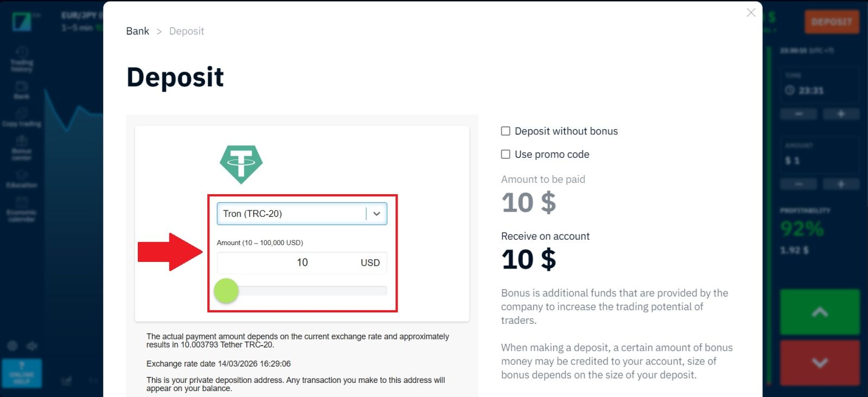Open the Trading history panel
The image size is (868, 397).
click(22, 60)
